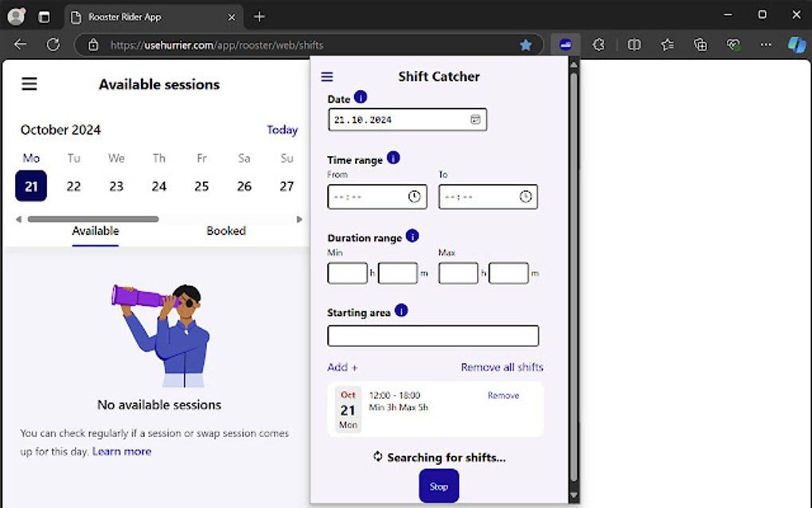Switch to the Available tab

96,231
